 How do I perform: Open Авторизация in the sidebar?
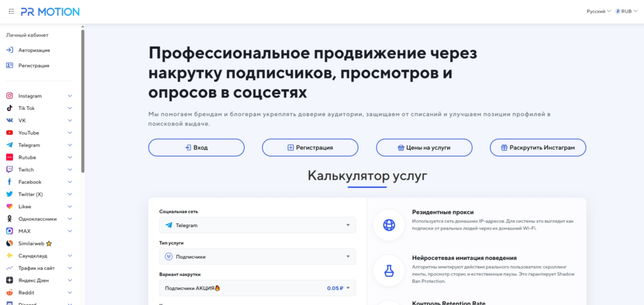pyautogui.click(x=34, y=50)
